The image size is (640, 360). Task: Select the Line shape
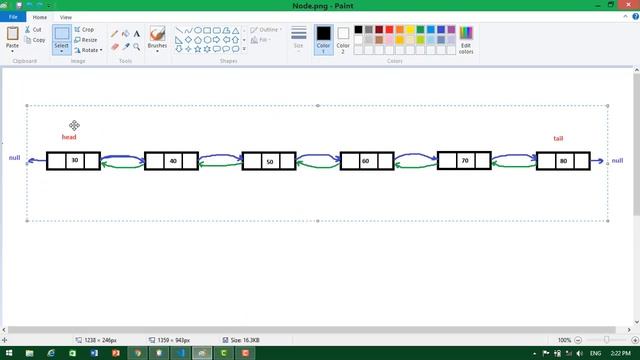coord(179,31)
